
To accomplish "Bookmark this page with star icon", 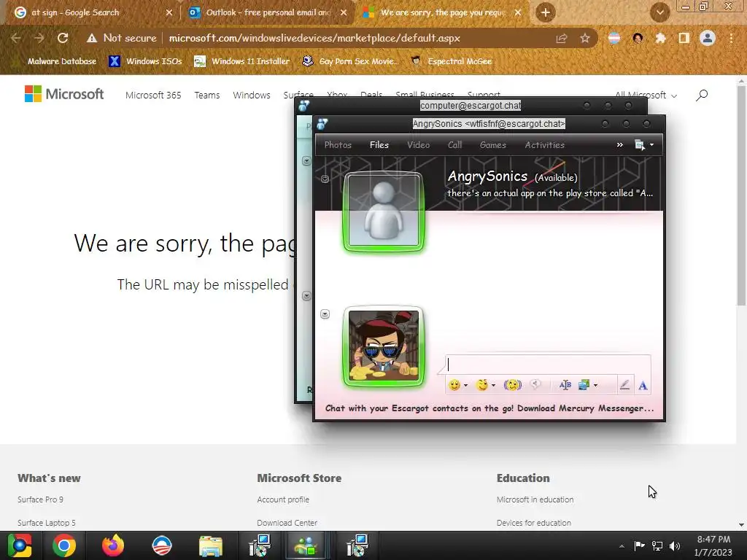I will pyautogui.click(x=584, y=38).
